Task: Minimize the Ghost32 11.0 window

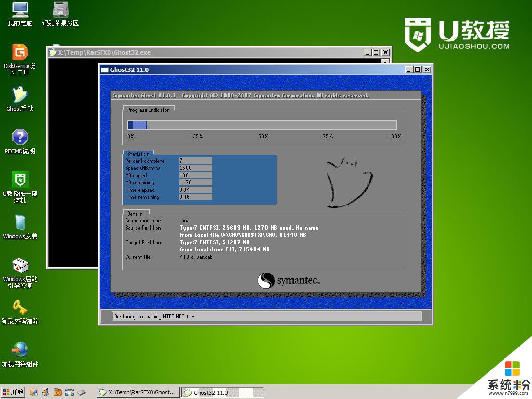Action: [x=409, y=70]
